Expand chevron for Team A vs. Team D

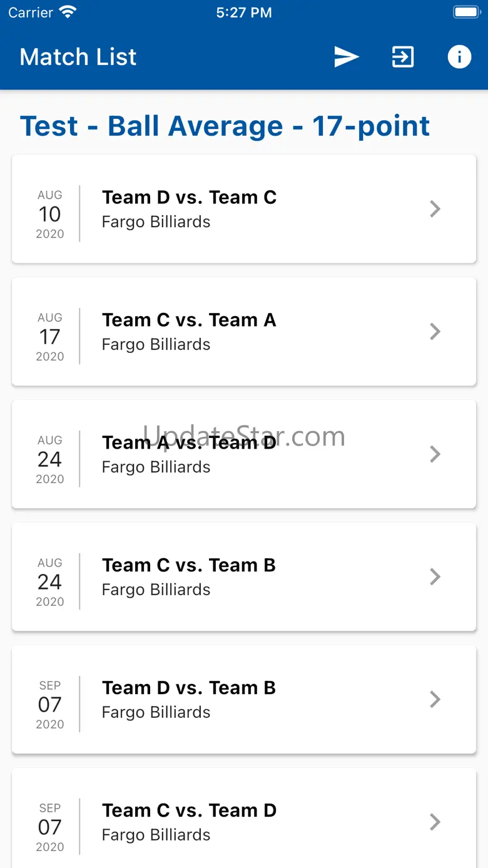(x=435, y=454)
